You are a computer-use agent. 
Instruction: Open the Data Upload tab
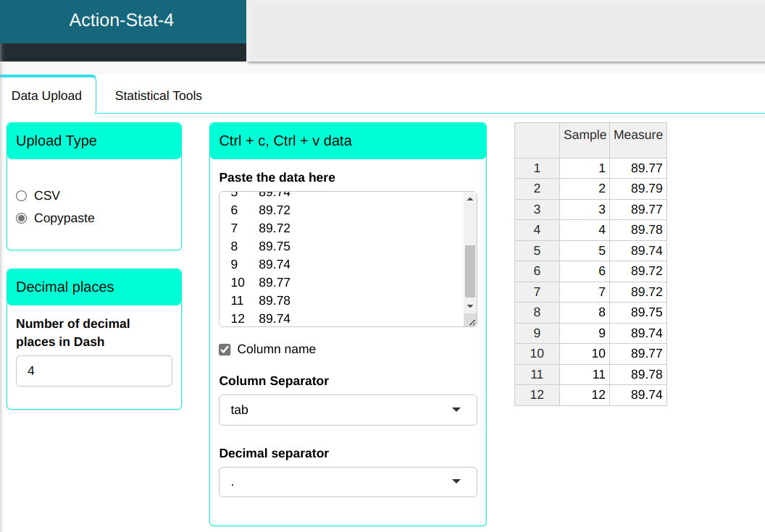[x=47, y=96]
